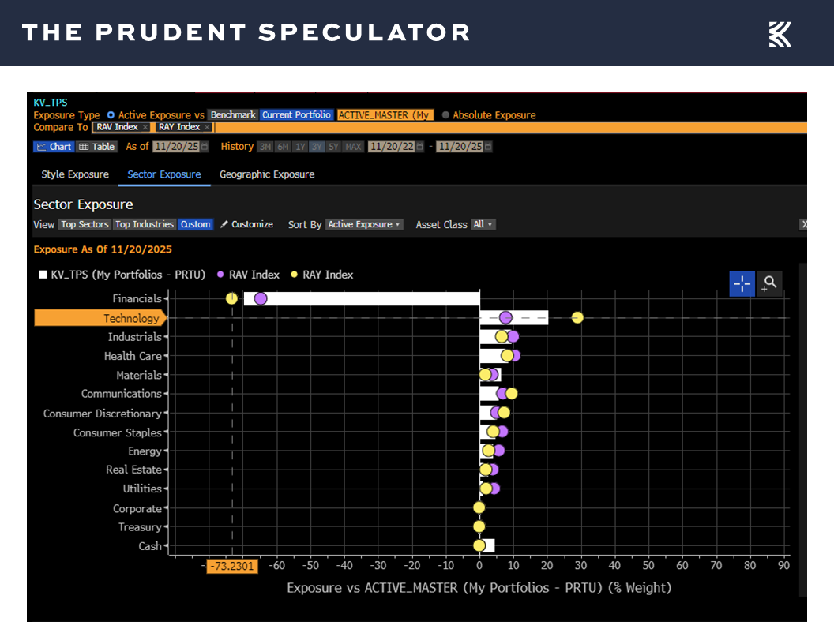Click the Current Portfolio button
This screenshot has height=644, width=834.
[x=296, y=115]
